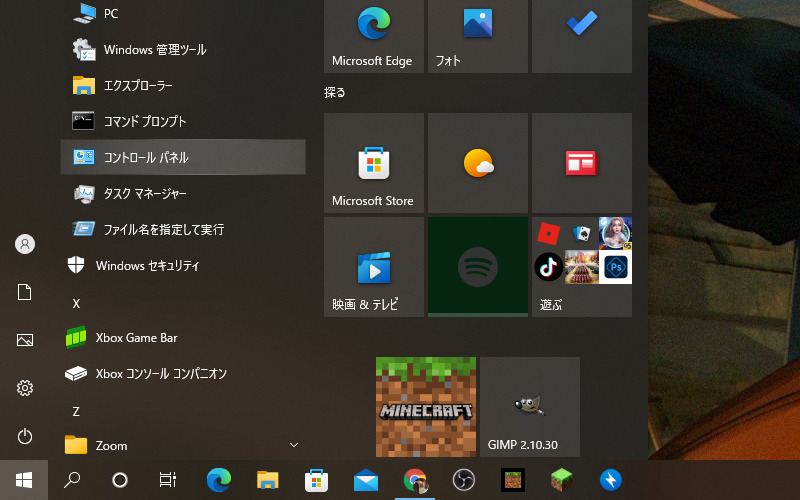Open コマンド プロンプト
The image size is (800, 500).
(x=183, y=121)
